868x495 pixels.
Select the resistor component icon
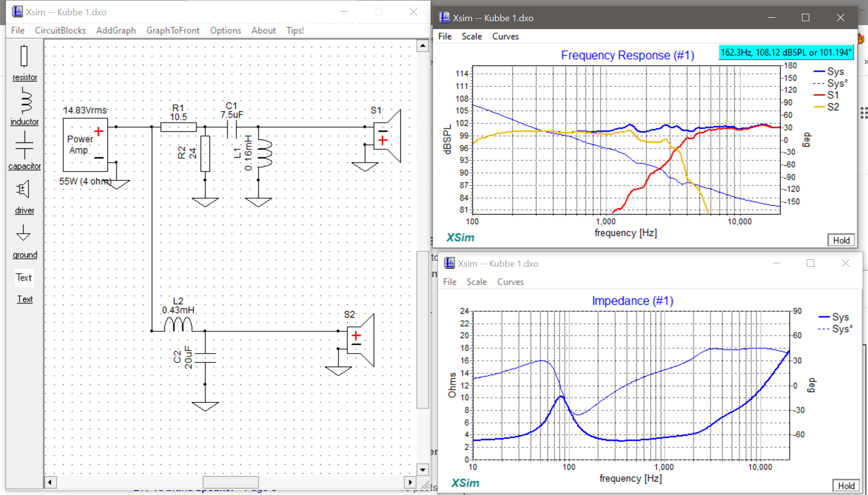click(x=24, y=56)
